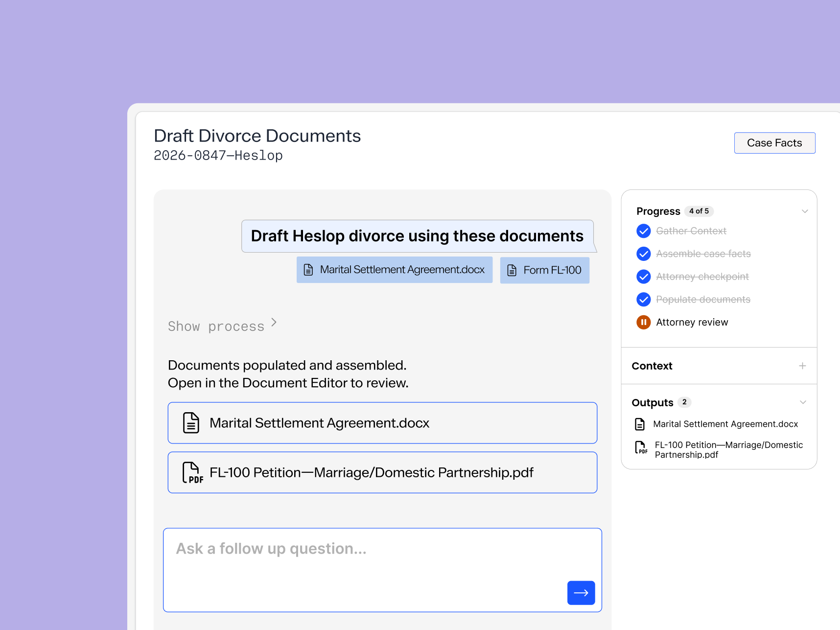Expand the Context section with plus icon

pyautogui.click(x=802, y=366)
